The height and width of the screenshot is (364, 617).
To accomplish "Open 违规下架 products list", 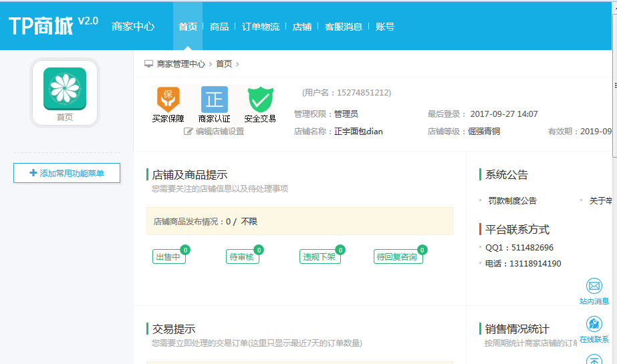I will pyautogui.click(x=320, y=257).
